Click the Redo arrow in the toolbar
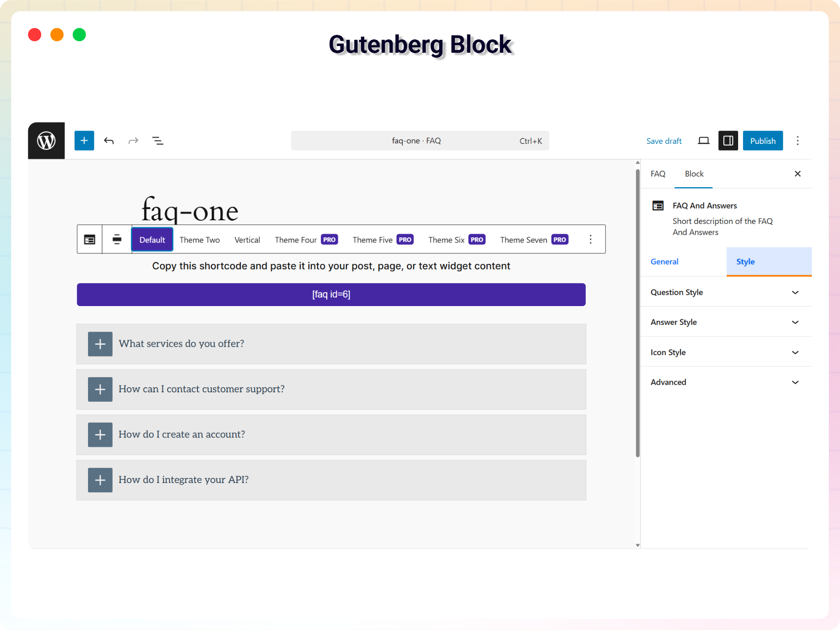 pyautogui.click(x=133, y=140)
